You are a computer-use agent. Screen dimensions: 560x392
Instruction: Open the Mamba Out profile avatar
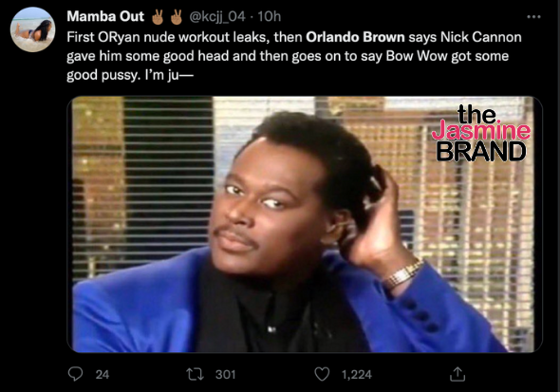pos(32,29)
